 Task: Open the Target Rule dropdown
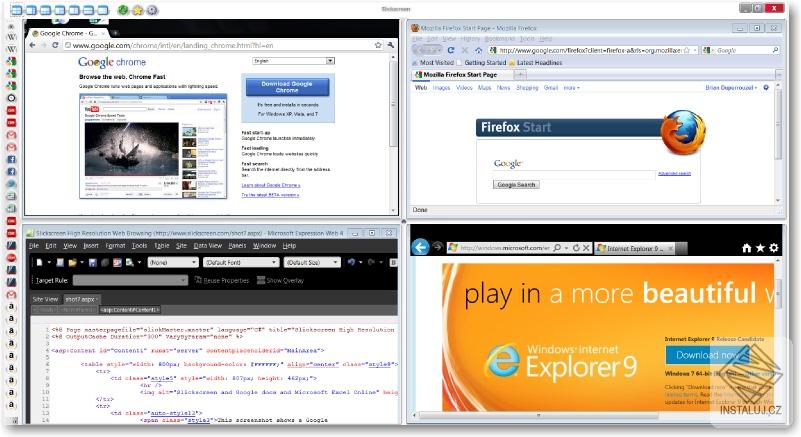pos(130,280)
